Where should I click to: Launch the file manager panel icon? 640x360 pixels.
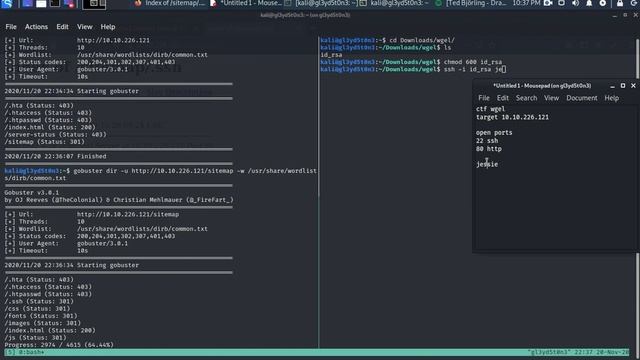click(x=41, y=3)
